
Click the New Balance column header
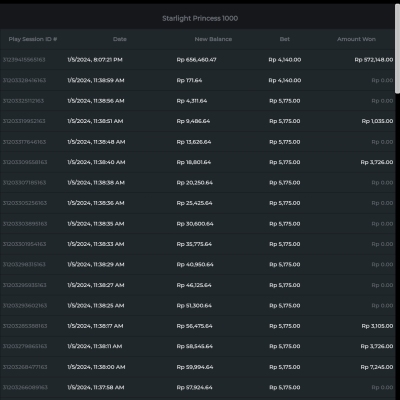[213, 39]
